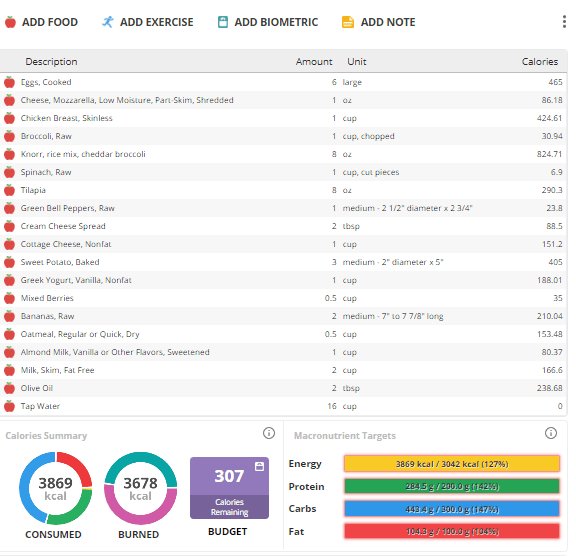The height and width of the screenshot is (556, 576).
Task: Click the apple icon beside Eggs, Cooked
Action: click(x=10, y=82)
